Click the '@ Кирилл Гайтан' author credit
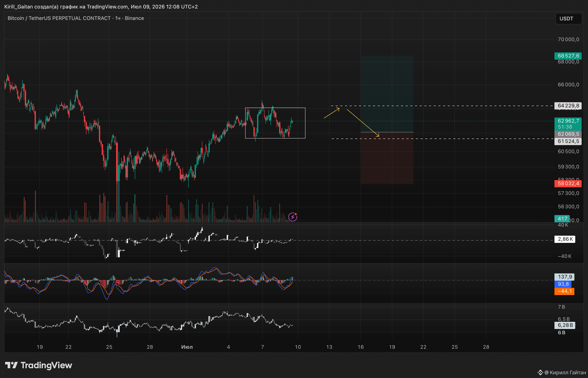The image size is (588, 378). 565,372
